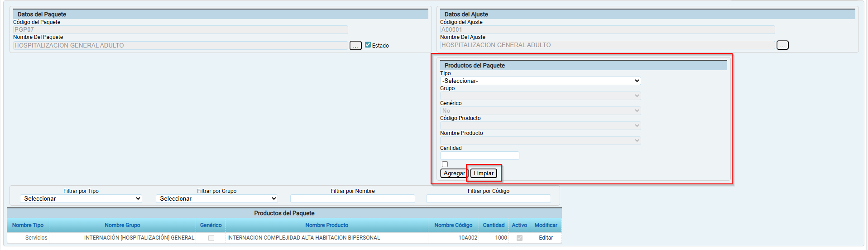The width and height of the screenshot is (868, 250).
Task: Select the Servicios cell in the table
Action: tap(28, 238)
